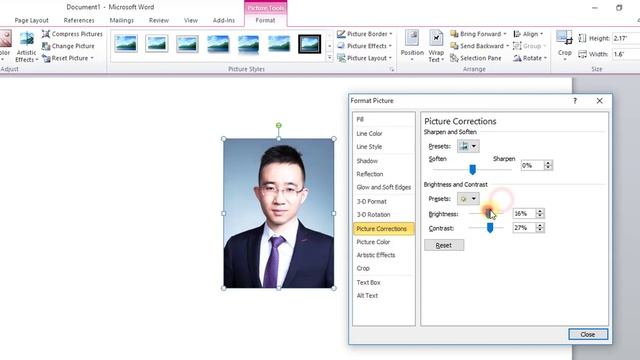Open Wrap Text options
The width and height of the screenshot is (640, 360).
pyautogui.click(x=436, y=46)
